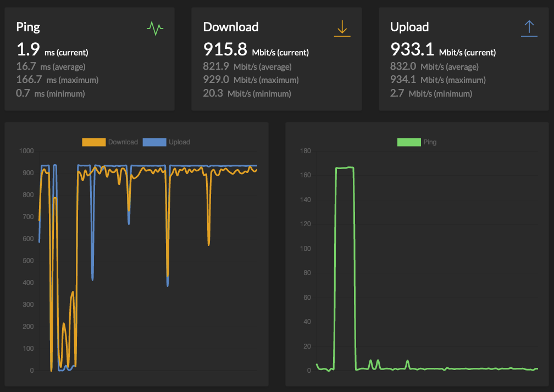Screen dimensions: 554x392
Task: Click the flat top of the ping spike
Action: pos(345,168)
